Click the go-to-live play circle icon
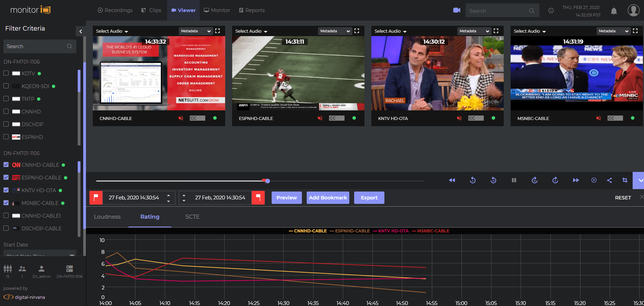This screenshot has width=644, height=306. click(594, 180)
